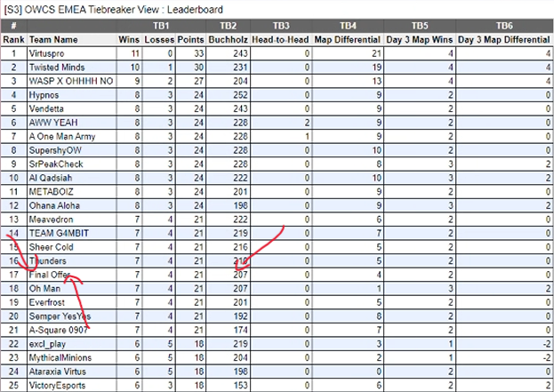This screenshot has height=392, width=554.
Task: Select the Al Qadsiah team cell
Action: pos(72,178)
